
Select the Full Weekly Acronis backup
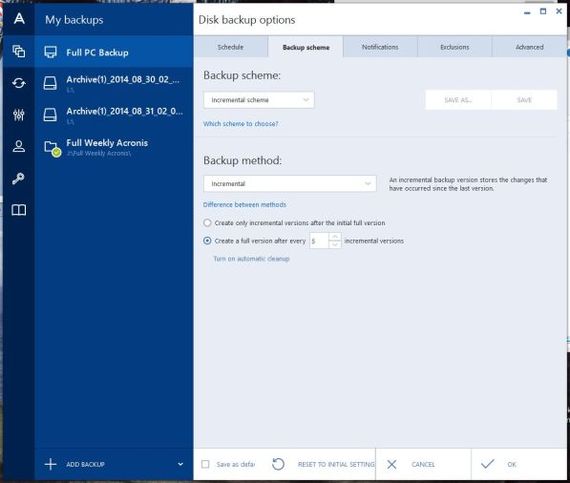114,147
